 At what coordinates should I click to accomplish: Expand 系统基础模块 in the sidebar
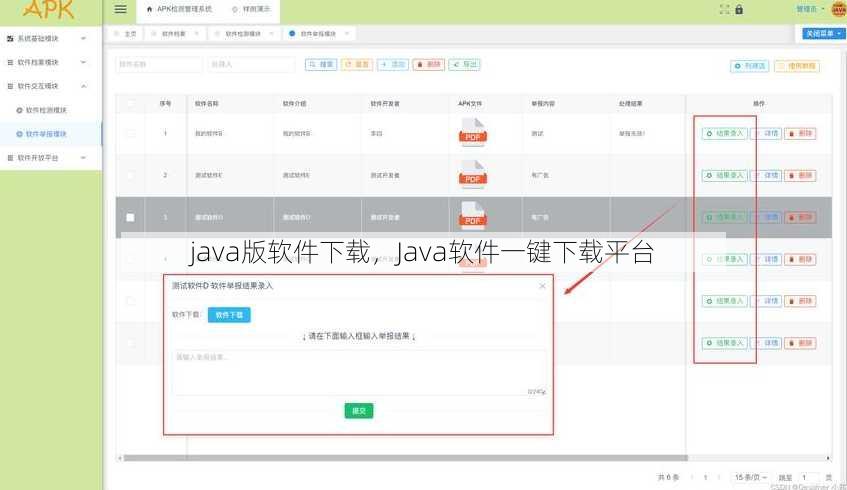click(x=51, y=38)
